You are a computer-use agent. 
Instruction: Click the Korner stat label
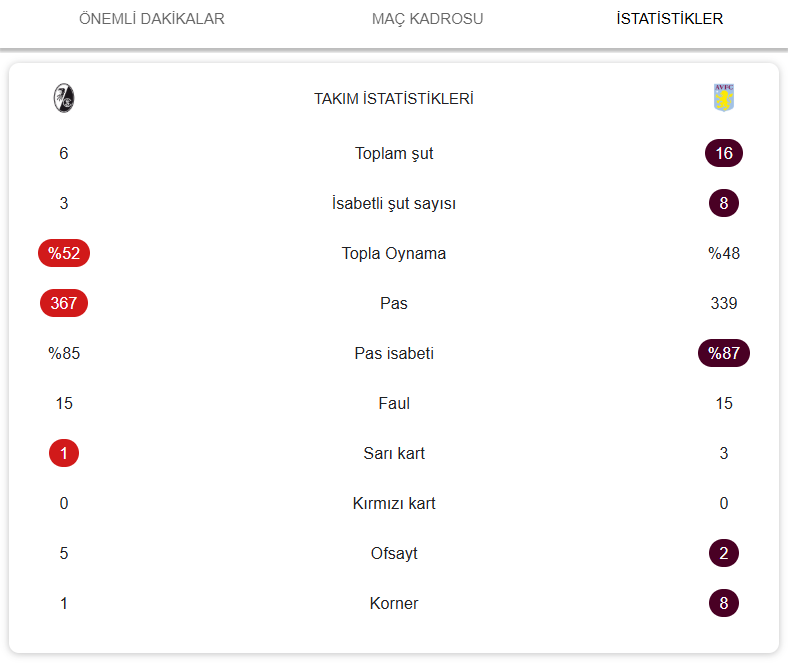tap(394, 603)
